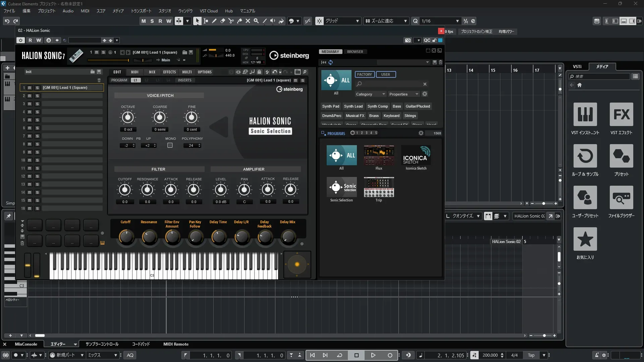Mute slot 1 Lead 1 Square
Image resolution: width=644 pixels, height=362 pixels.
click(x=30, y=88)
